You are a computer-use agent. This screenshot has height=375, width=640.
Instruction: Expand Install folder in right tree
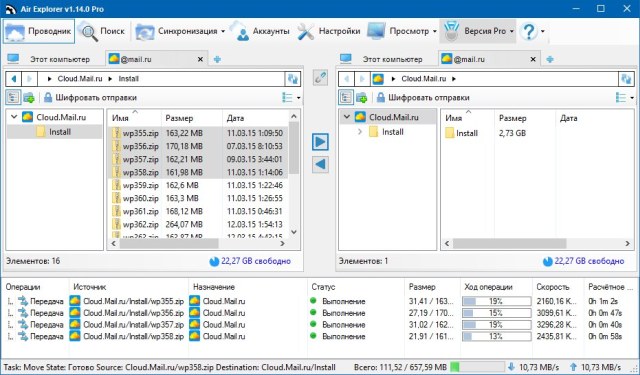pyautogui.click(x=360, y=132)
